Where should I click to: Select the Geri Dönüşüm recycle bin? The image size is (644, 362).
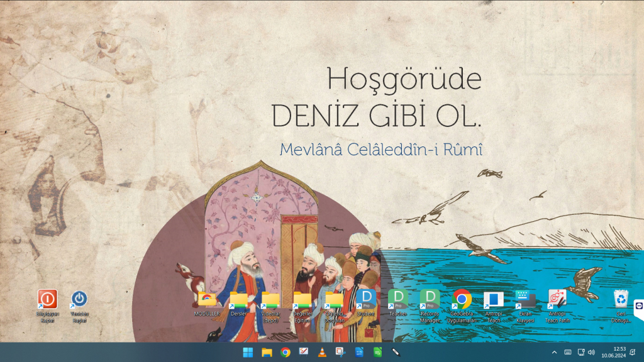click(x=621, y=299)
